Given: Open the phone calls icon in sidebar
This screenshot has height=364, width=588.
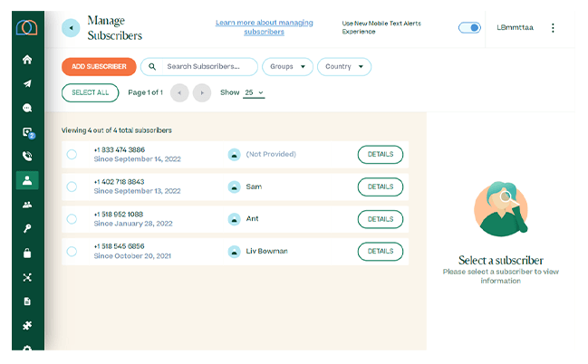Looking at the screenshot, I should tap(27, 156).
